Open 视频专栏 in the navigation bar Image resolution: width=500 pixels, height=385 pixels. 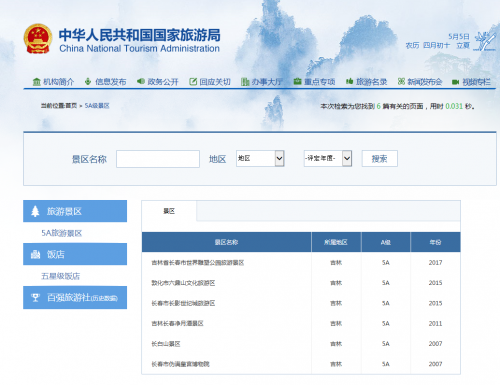click(x=471, y=81)
